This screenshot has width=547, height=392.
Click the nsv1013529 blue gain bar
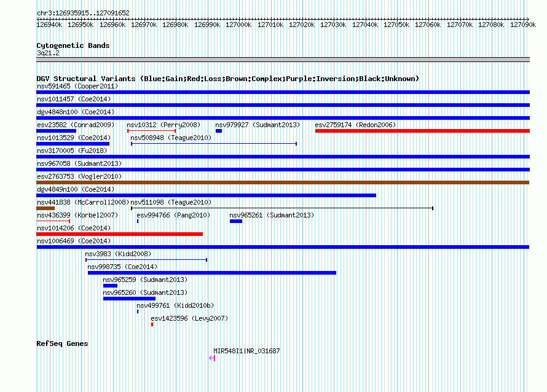pyautogui.click(x=73, y=144)
